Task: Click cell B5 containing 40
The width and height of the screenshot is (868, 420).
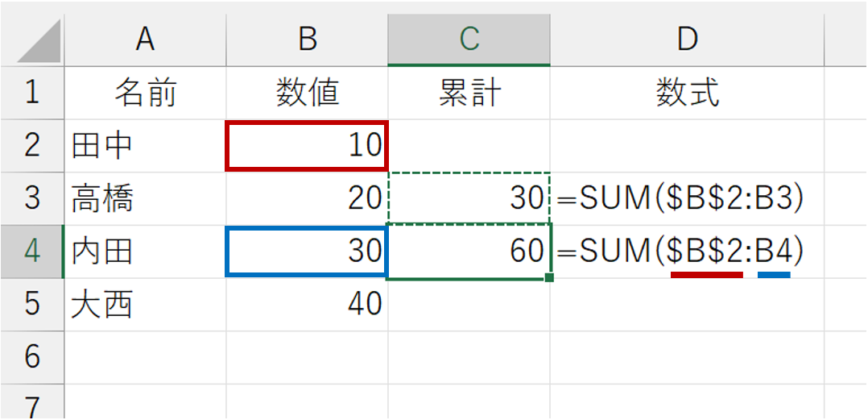Action: tap(308, 305)
